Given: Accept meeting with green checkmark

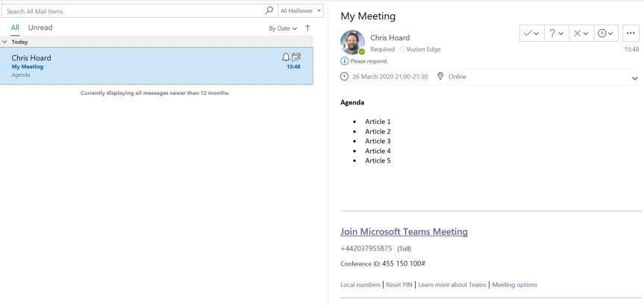Looking at the screenshot, I should pyautogui.click(x=528, y=34).
